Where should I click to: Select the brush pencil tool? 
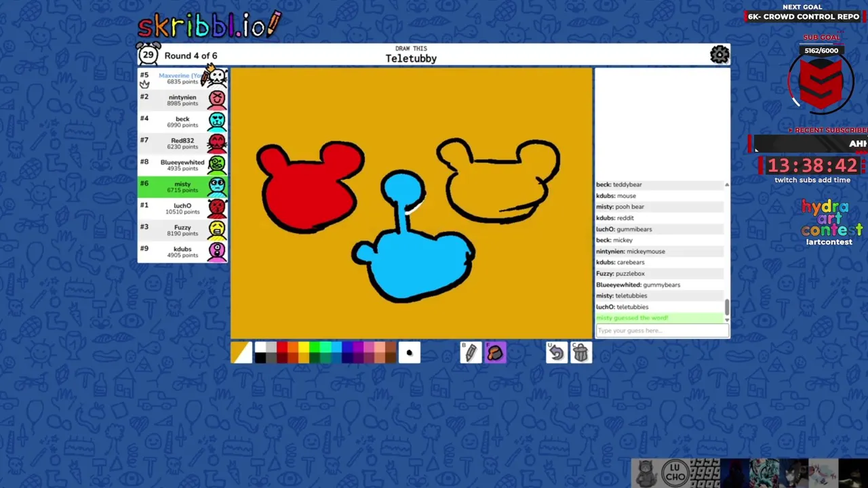(471, 352)
